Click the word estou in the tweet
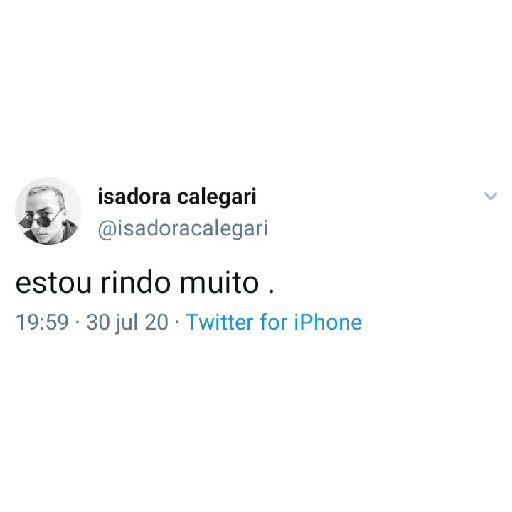 pos(53,284)
